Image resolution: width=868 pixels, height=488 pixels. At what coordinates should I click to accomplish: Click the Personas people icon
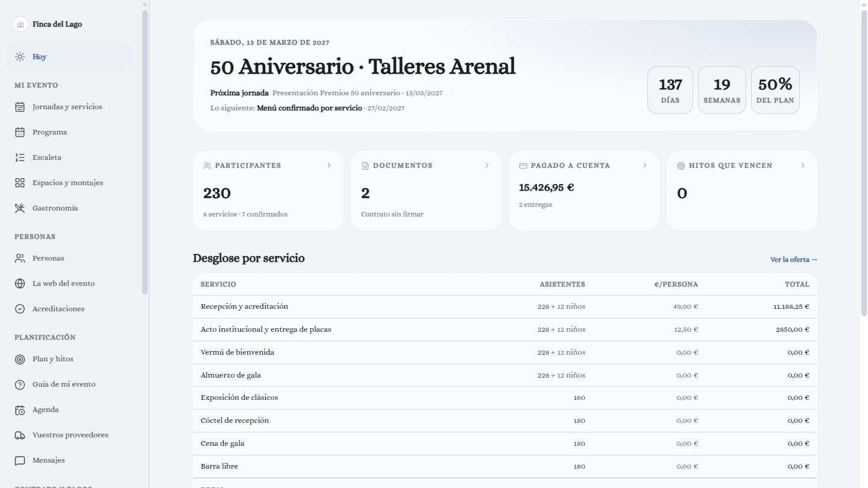tap(20, 258)
